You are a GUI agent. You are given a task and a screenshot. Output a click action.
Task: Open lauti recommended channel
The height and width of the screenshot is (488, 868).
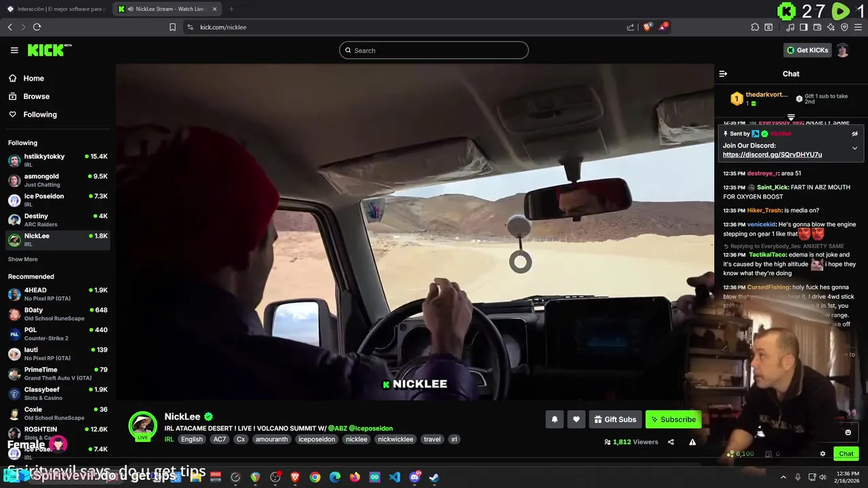click(58, 354)
